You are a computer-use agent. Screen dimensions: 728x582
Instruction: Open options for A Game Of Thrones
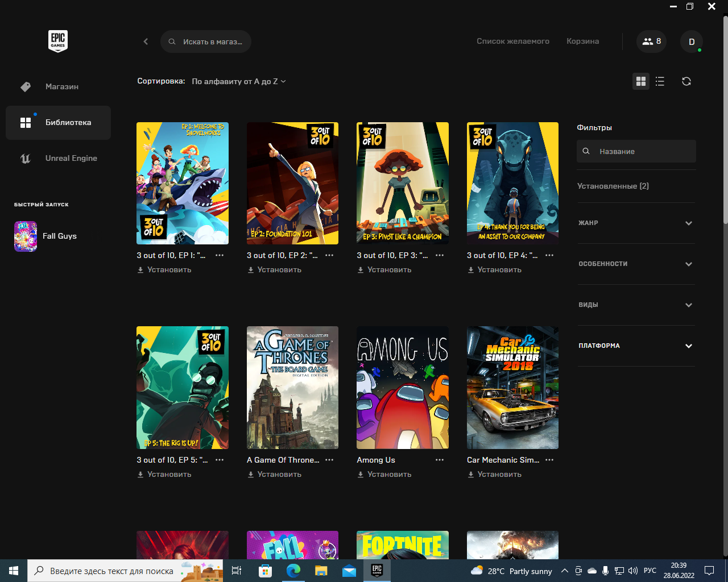[x=329, y=460]
